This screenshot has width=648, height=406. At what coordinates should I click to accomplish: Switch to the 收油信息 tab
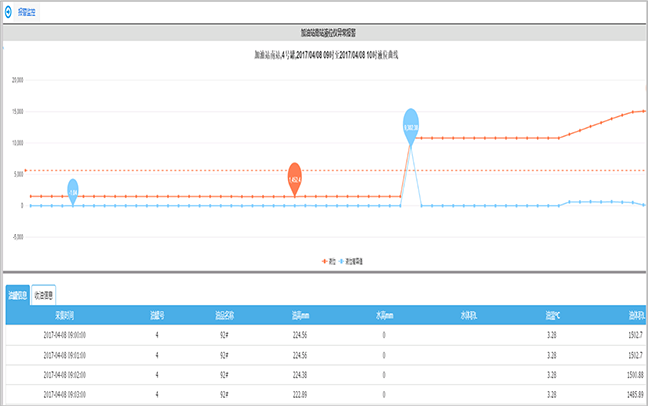point(43,295)
